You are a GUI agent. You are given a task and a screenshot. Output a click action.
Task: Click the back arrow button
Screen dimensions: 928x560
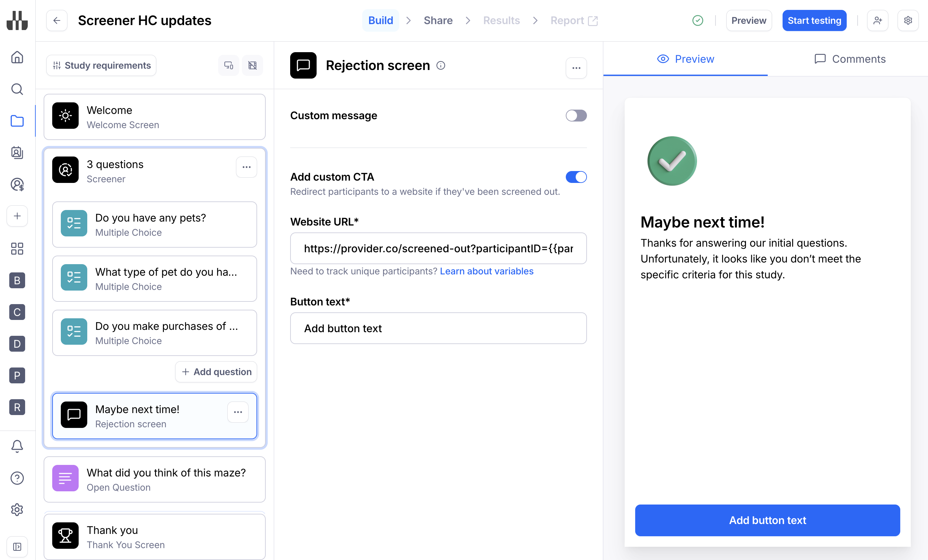tap(57, 20)
